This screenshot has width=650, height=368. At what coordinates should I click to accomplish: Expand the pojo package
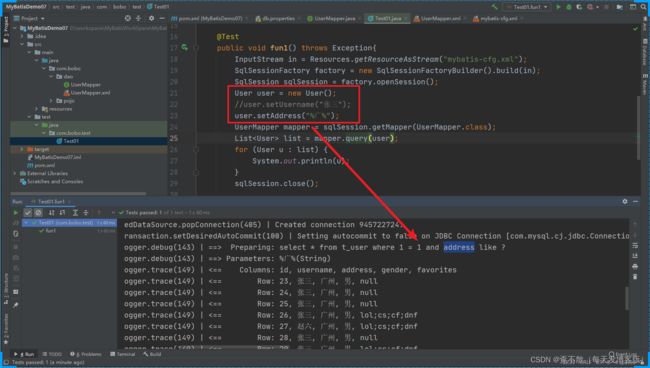pos(51,101)
